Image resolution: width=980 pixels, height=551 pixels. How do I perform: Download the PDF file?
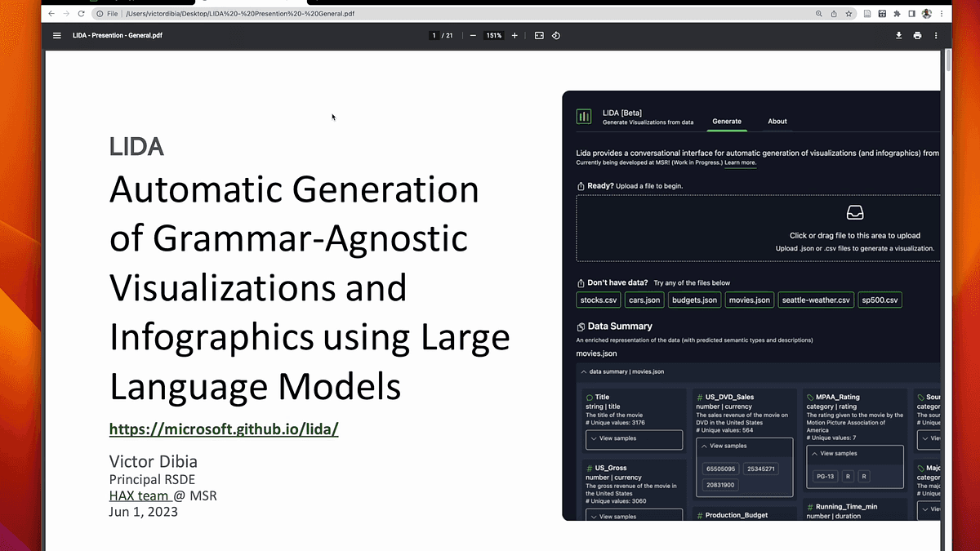[x=899, y=36]
